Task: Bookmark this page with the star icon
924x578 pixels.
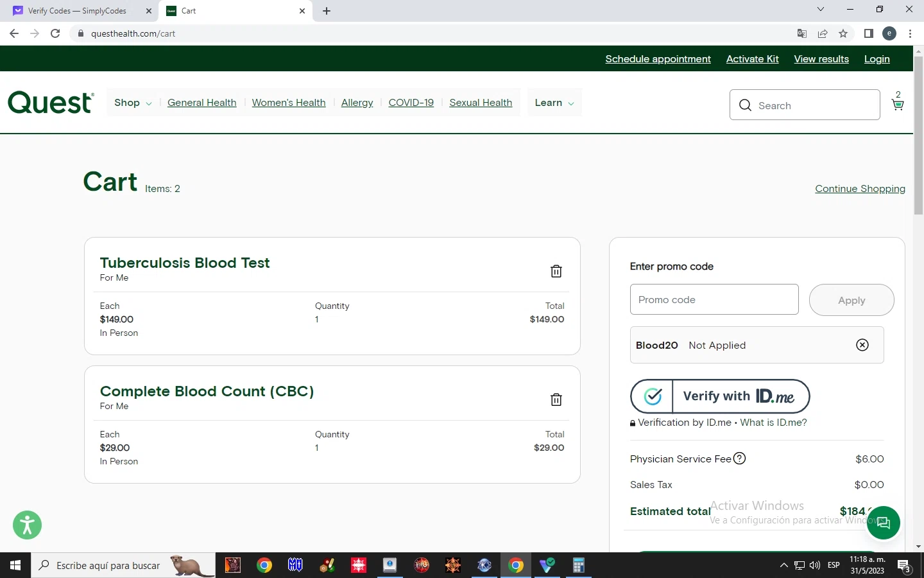Action: (843, 33)
